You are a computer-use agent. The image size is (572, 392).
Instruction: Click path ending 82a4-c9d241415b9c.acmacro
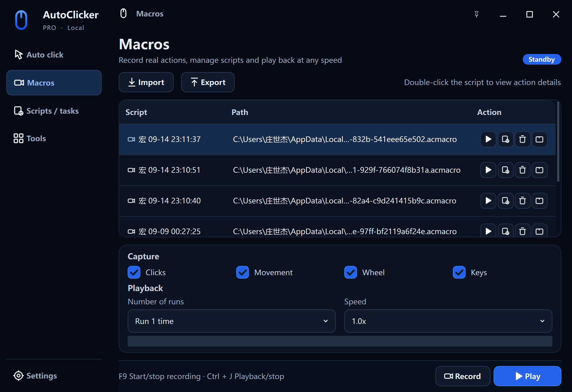point(345,201)
